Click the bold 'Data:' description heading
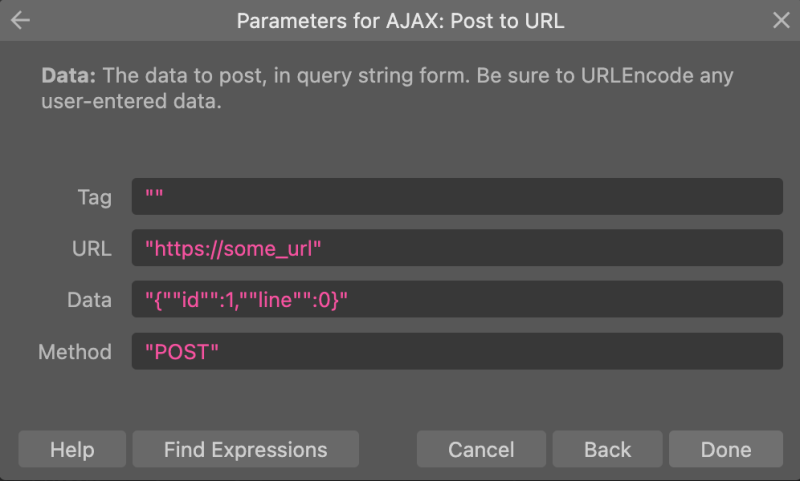The width and height of the screenshot is (800, 481). pyautogui.click(x=69, y=75)
